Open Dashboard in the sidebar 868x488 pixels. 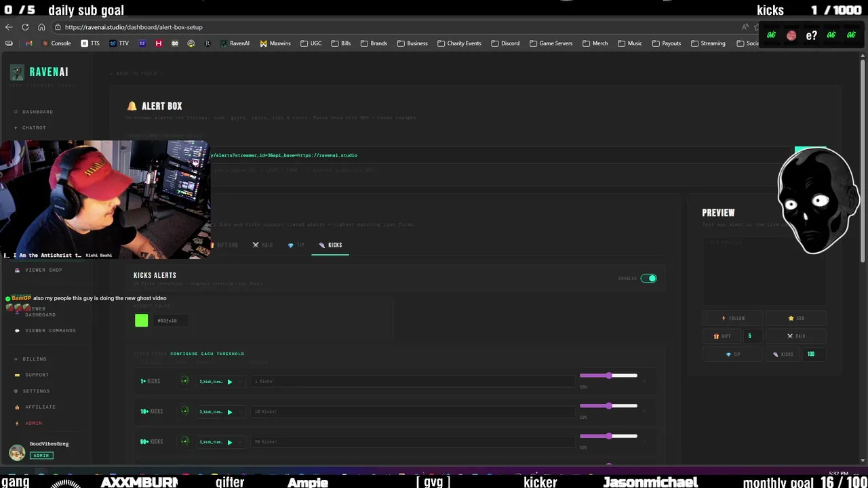(x=34, y=112)
